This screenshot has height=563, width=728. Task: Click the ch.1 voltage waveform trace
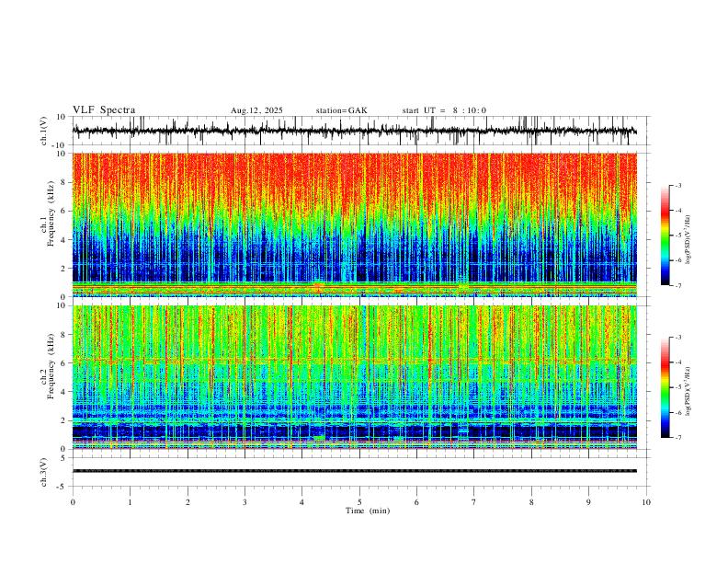[x=354, y=131]
